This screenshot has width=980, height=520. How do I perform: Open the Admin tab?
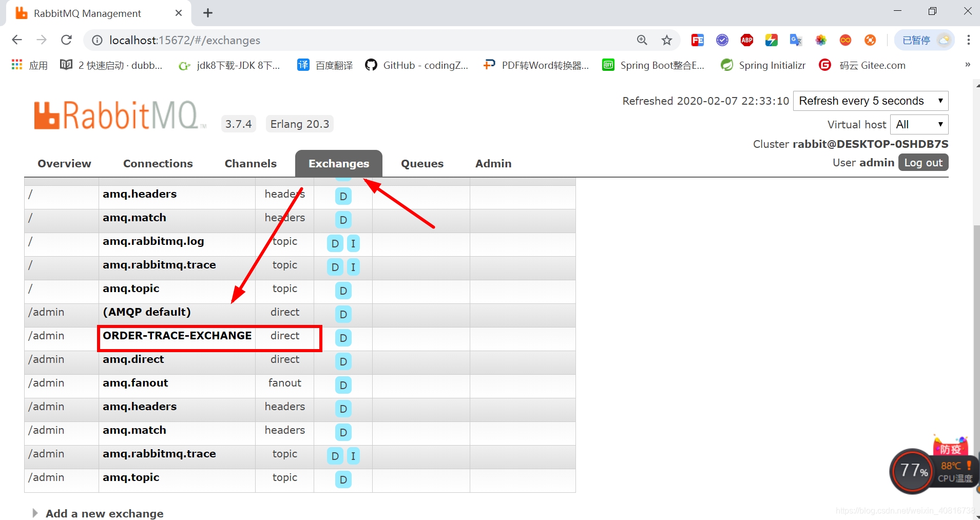[x=493, y=163]
